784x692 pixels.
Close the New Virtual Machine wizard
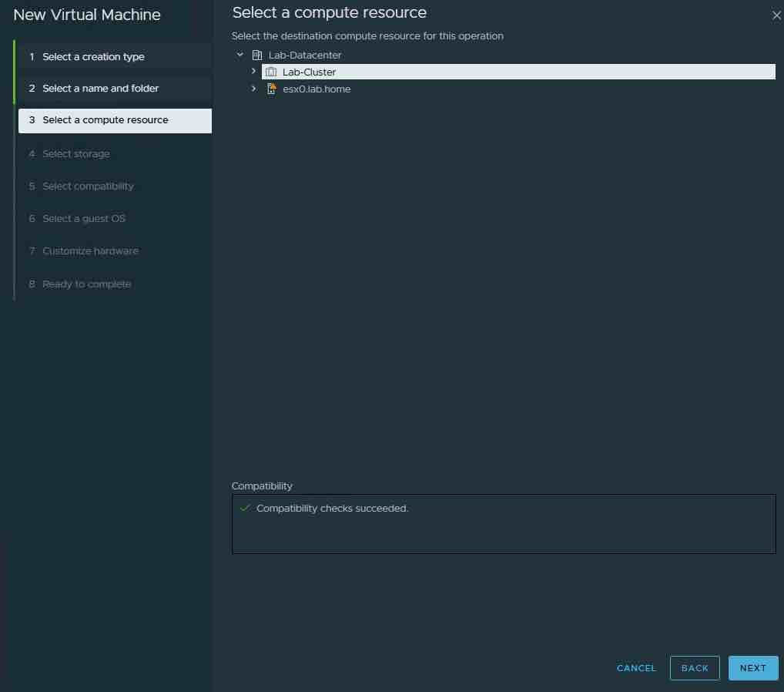(x=776, y=15)
